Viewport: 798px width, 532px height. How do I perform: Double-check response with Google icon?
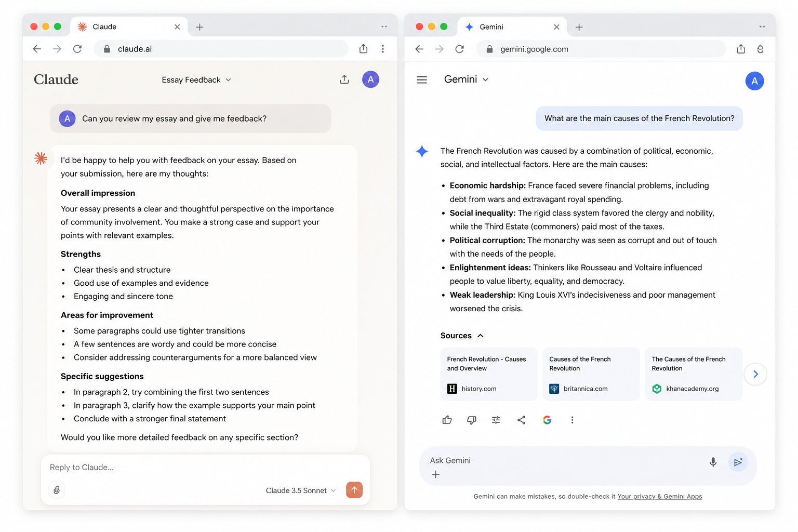pos(547,420)
